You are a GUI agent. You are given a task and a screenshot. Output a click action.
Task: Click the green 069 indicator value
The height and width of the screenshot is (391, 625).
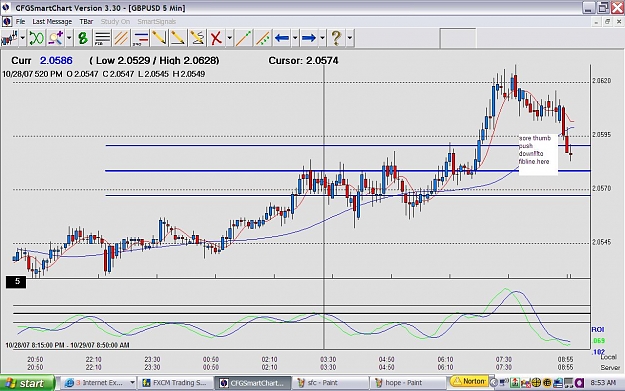click(599, 341)
